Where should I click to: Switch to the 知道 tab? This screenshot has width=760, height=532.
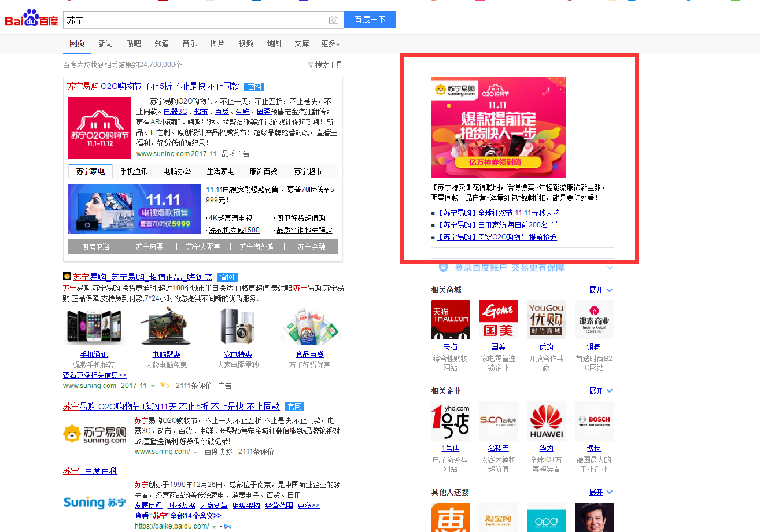pos(162,43)
